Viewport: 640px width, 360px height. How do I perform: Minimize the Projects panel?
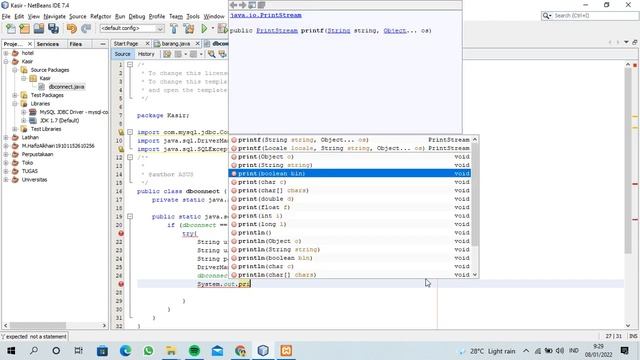pos(102,44)
